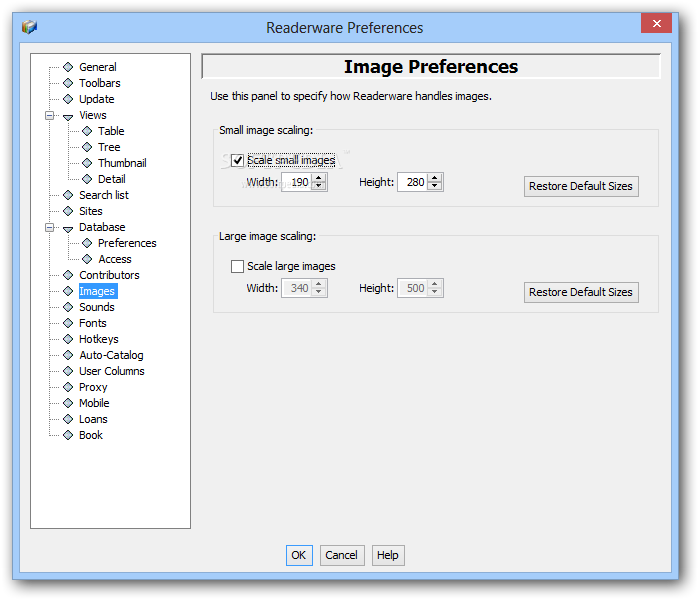Select Hotkeys in the tree
Viewport: 699px width, 600px height.
(x=99, y=339)
